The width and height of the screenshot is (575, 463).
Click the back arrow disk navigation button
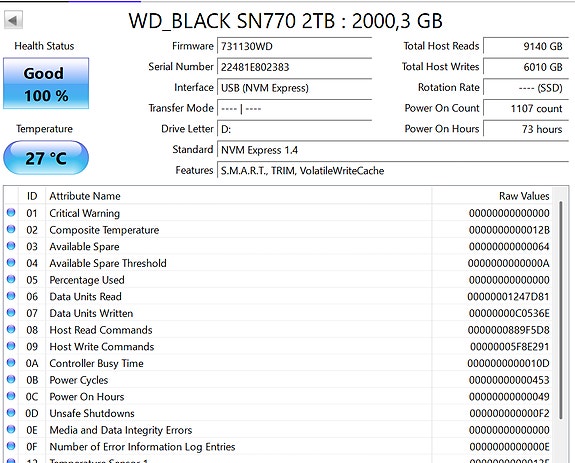pos(14,20)
